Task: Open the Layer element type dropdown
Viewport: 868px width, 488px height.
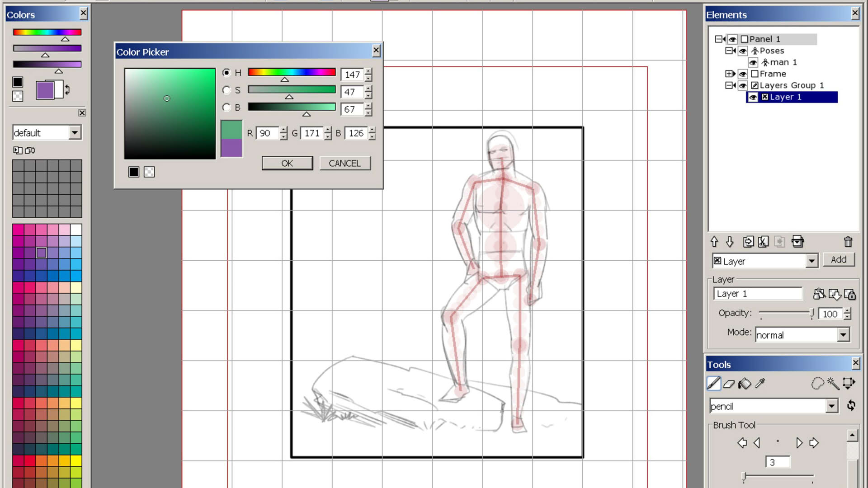Action: (x=811, y=261)
